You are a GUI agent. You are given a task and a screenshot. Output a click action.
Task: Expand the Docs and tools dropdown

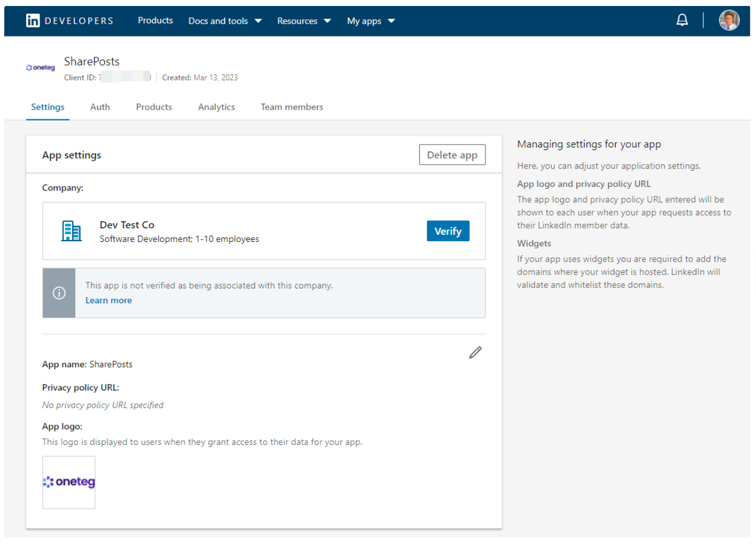tap(225, 21)
